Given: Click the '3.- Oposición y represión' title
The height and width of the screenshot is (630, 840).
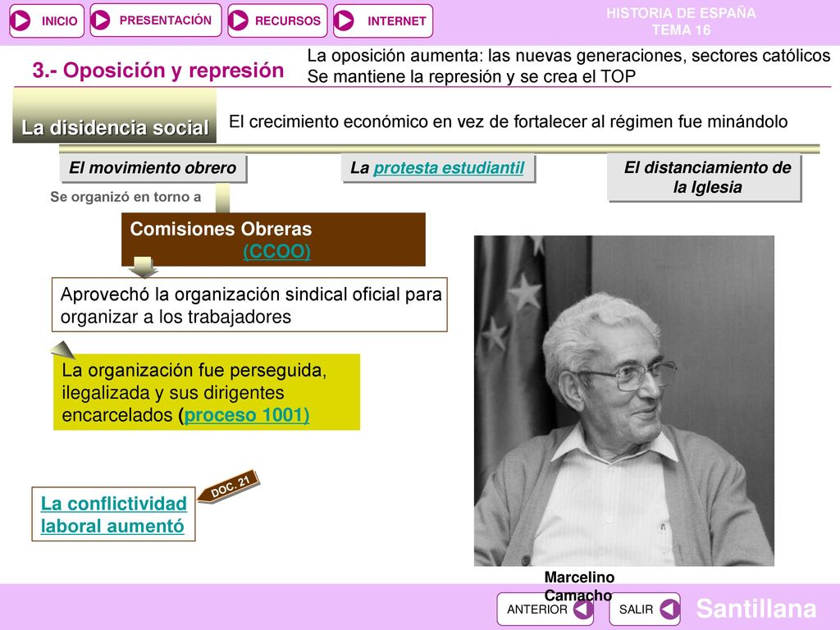Looking at the screenshot, I should [x=158, y=71].
